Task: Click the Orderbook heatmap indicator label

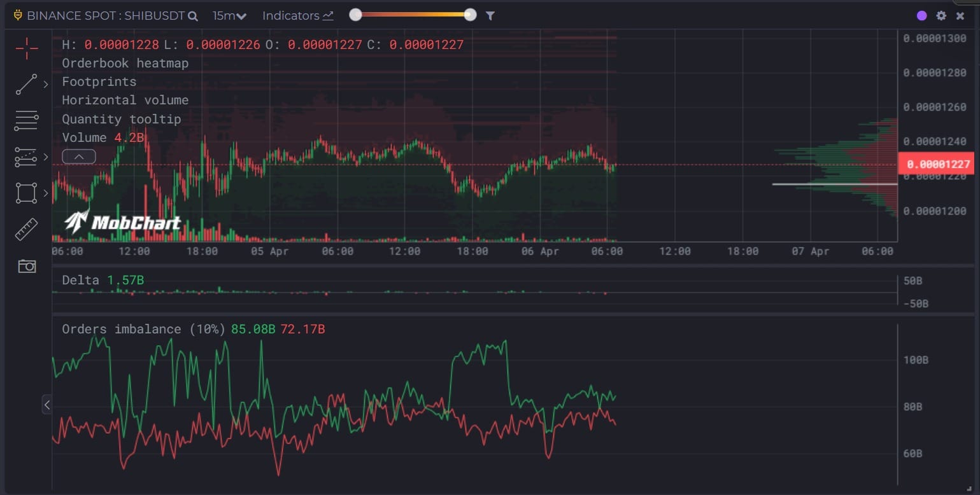Action: click(125, 63)
